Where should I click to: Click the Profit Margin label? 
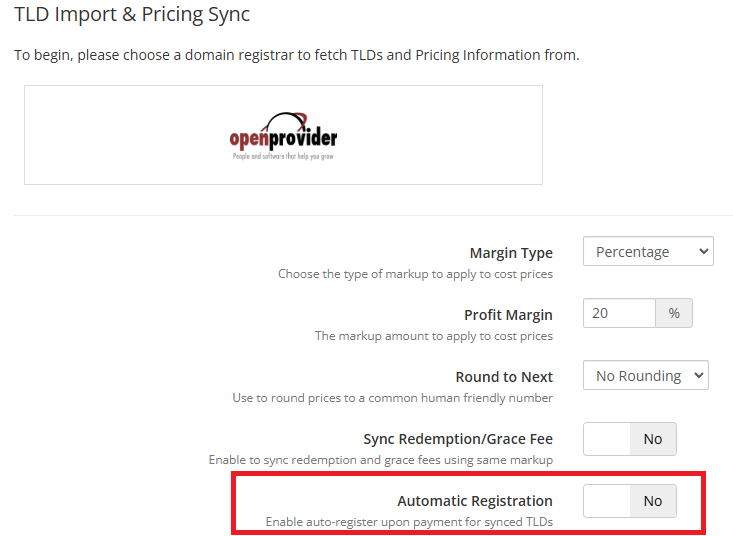pyautogui.click(x=508, y=315)
